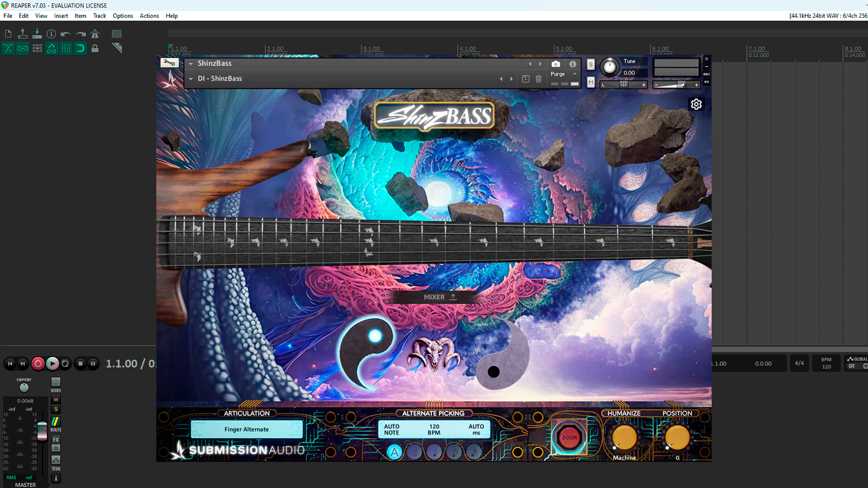The height and width of the screenshot is (488, 868).
Task: Create a new project via toolbar icon
Action: 8,34
